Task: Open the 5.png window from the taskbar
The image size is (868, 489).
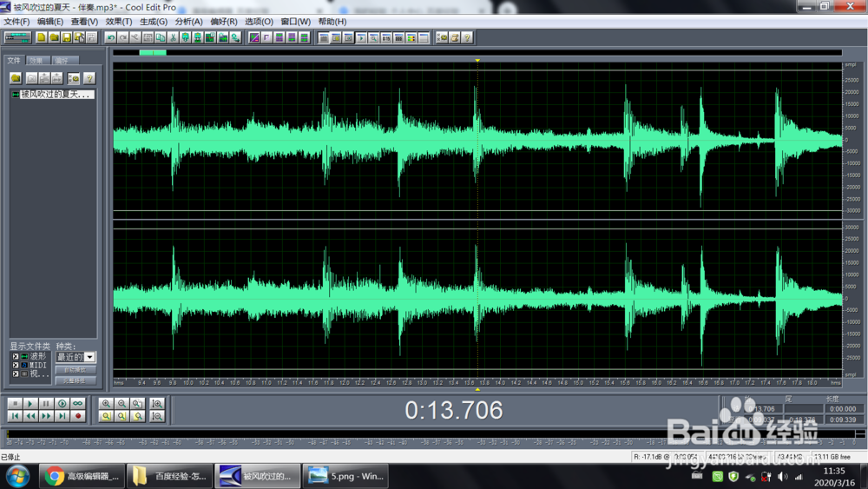Action: click(345, 476)
